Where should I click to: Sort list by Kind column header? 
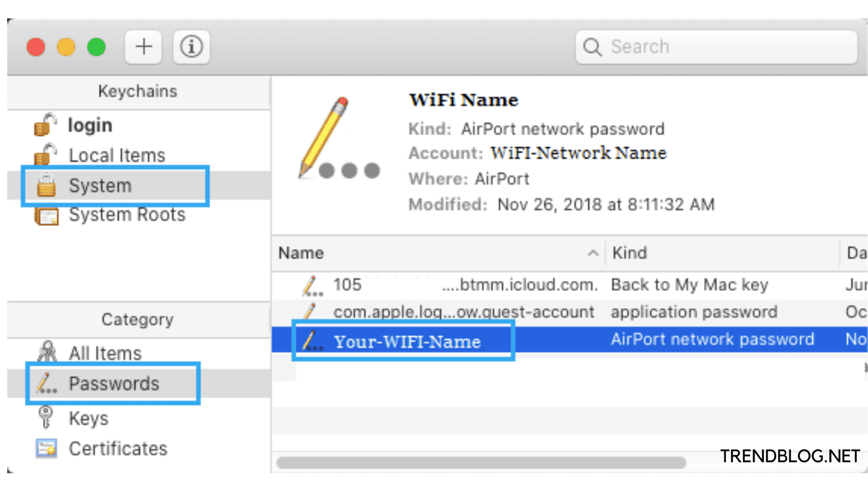(629, 253)
